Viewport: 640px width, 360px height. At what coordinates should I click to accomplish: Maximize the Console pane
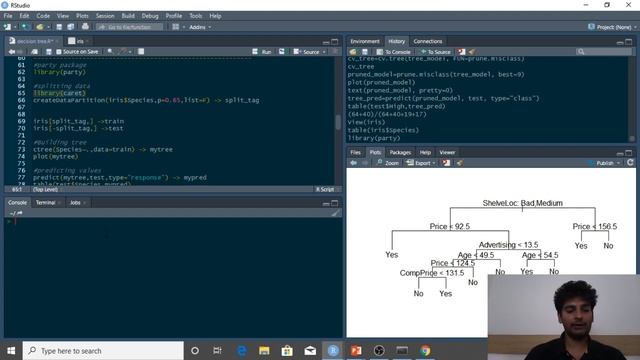(x=335, y=203)
